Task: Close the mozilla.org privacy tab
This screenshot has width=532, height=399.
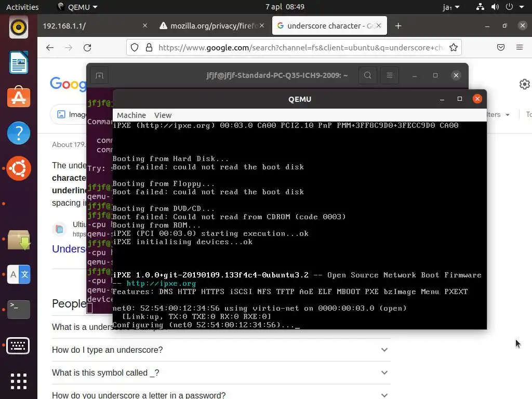Action: [x=262, y=25]
